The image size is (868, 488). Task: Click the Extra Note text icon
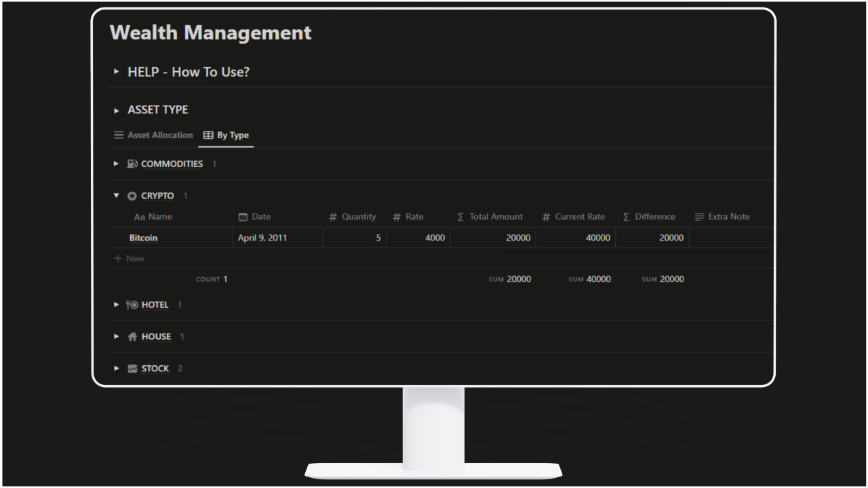click(700, 217)
